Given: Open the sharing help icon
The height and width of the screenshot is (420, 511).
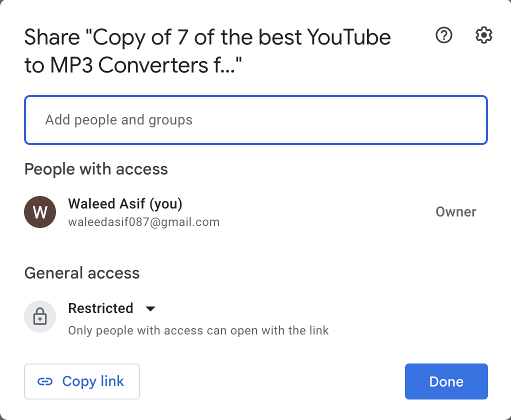Looking at the screenshot, I should [444, 35].
